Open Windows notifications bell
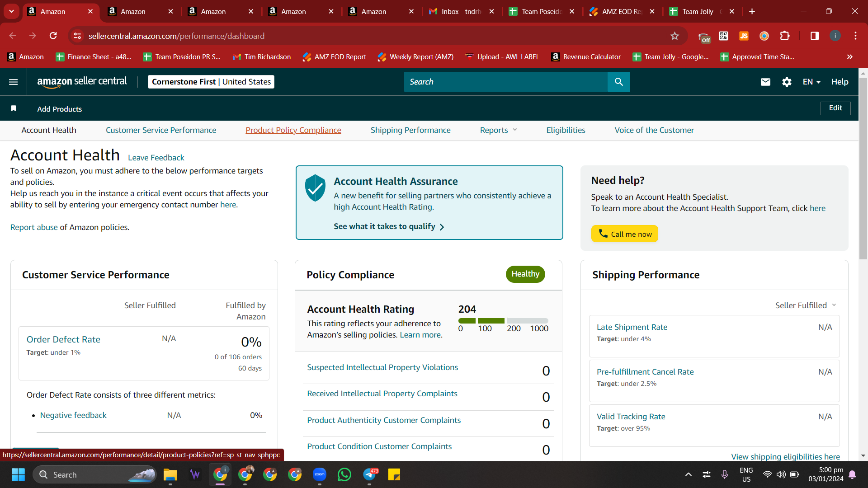The width and height of the screenshot is (868, 488). (x=852, y=474)
